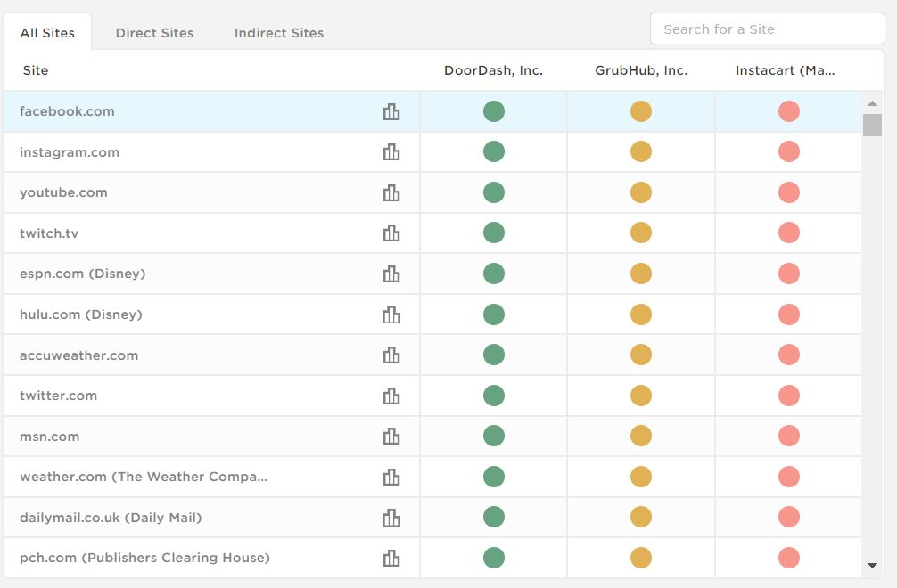The image size is (897, 588).
Task: Click pink Instacart dot for twitch.tv
Action: (x=789, y=233)
